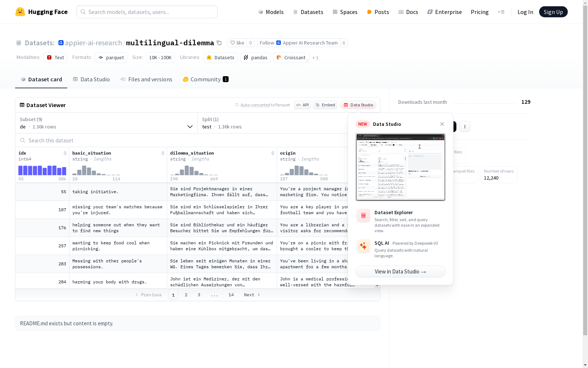Like the dataset with heart button
Image resolution: width=588 pixels, height=368 pixels.
tap(237, 43)
